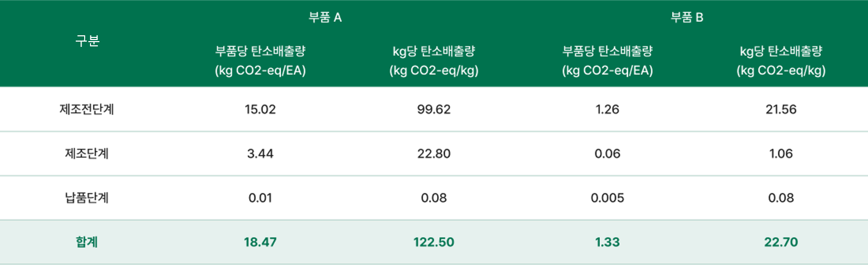The image size is (868, 265).
Task: Select the 합계 total row label
Action: 87,242
